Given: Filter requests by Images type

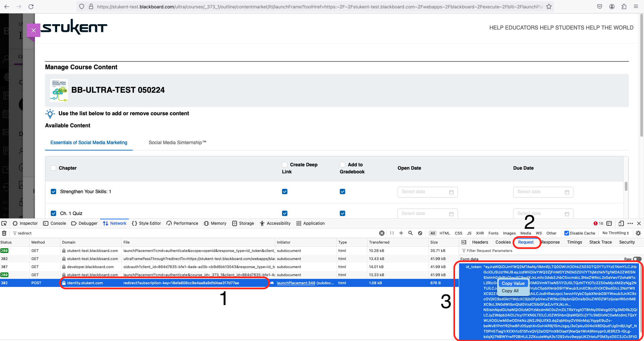Looking at the screenshot, I should pyautogui.click(x=509, y=233).
